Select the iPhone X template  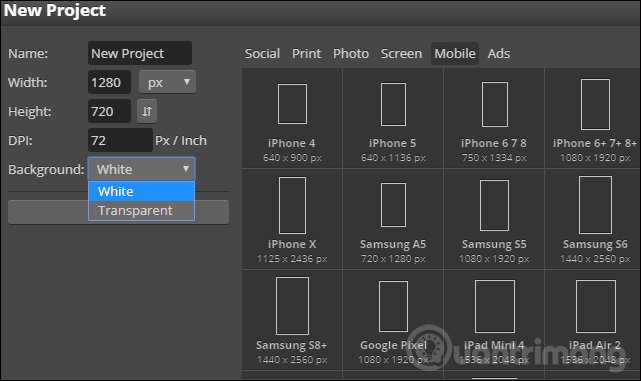[x=292, y=219]
